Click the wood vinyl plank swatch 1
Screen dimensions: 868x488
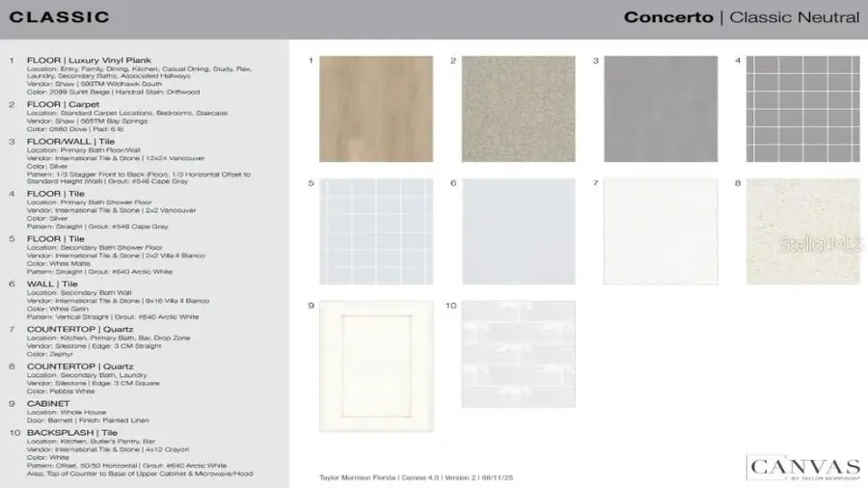(x=376, y=109)
